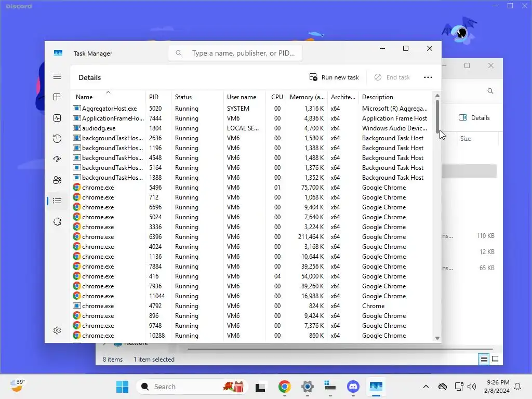Click volume speaker icon in tray
The width and height of the screenshot is (532, 399).
(x=471, y=387)
